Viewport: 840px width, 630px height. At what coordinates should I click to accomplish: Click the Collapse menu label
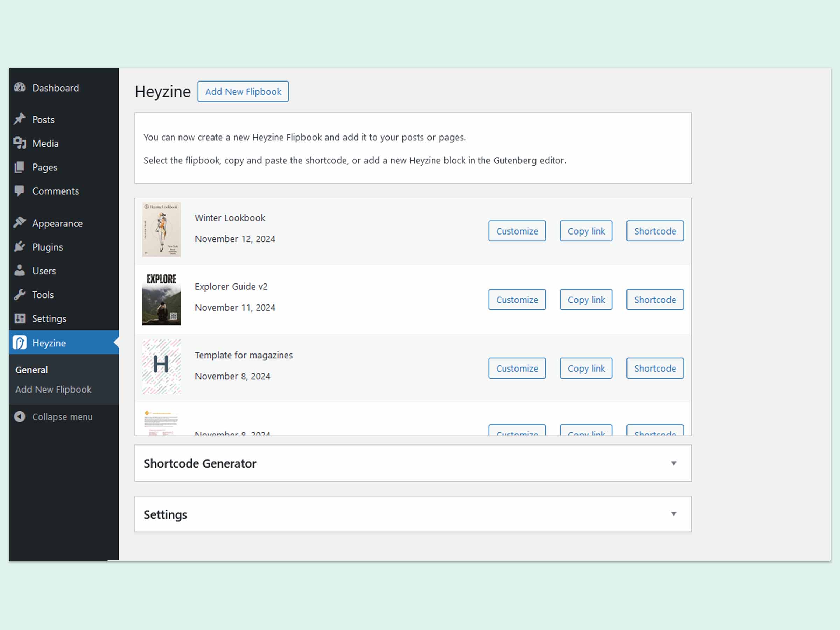(62, 416)
